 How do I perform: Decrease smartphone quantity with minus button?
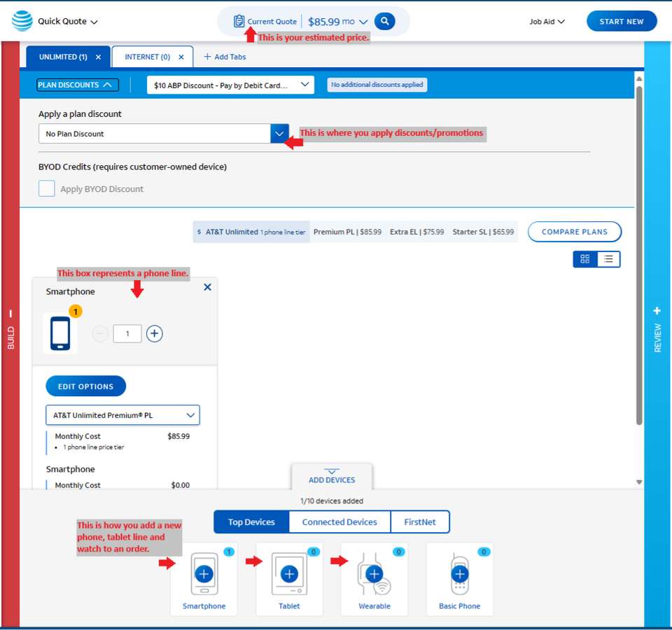coord(100,333)
